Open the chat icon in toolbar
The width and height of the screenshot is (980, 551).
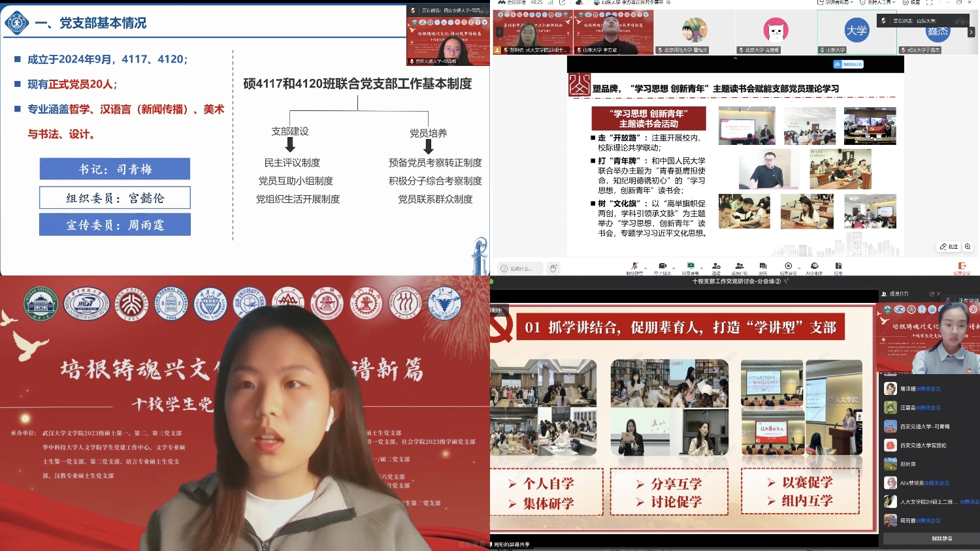(x=762, y=267)
